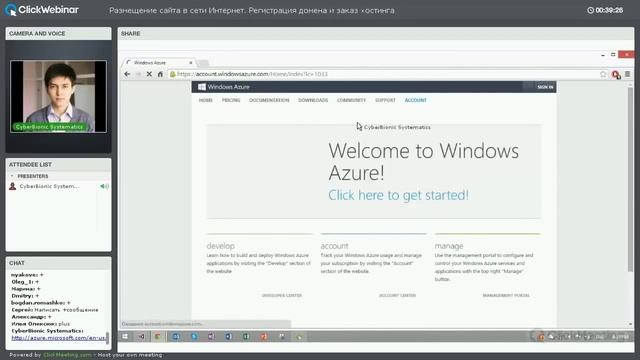Open the SUPPORT menu item
Screen dimensions: 640x360
pyautogui.click(x=385, y=100)
